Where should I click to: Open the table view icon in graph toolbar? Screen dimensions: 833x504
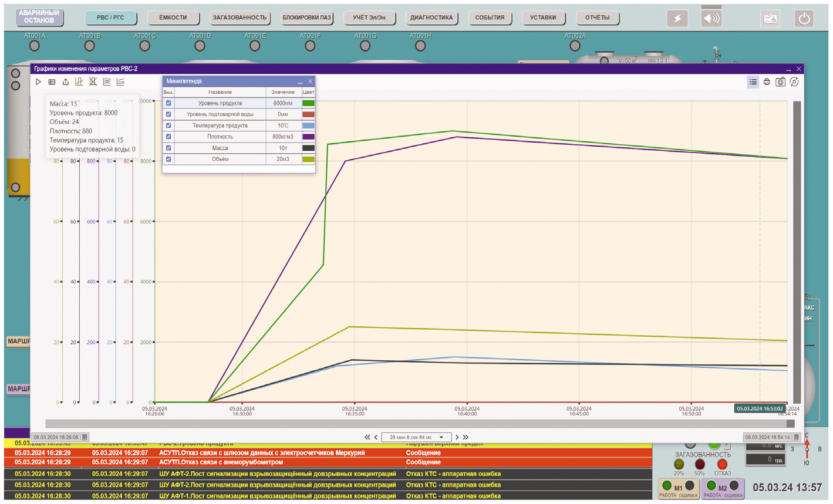pos(52,82)
